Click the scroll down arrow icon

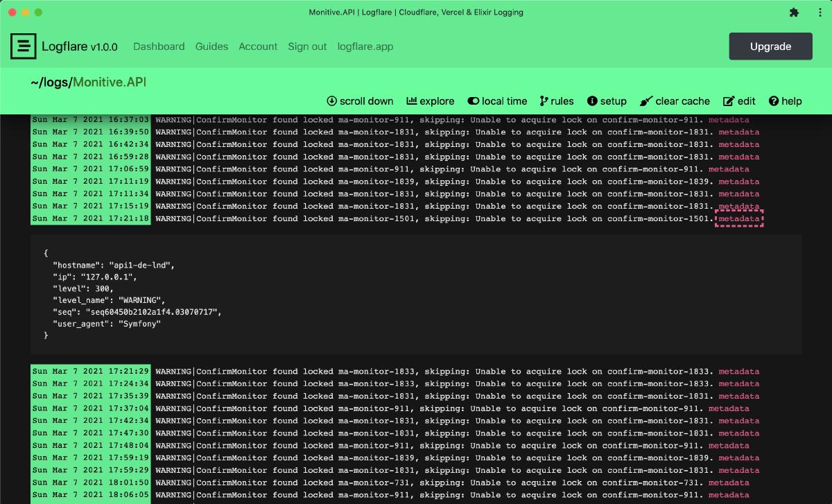pos(333,101)
